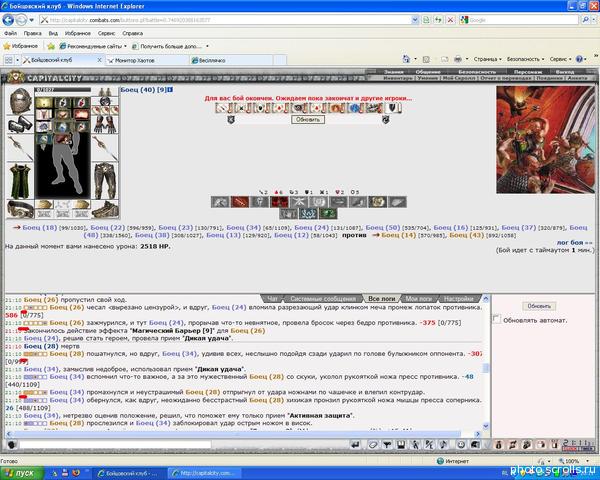Click the left-hand spear weapon slot
This screenshot has width=600, height=480.
pos(20,148)
